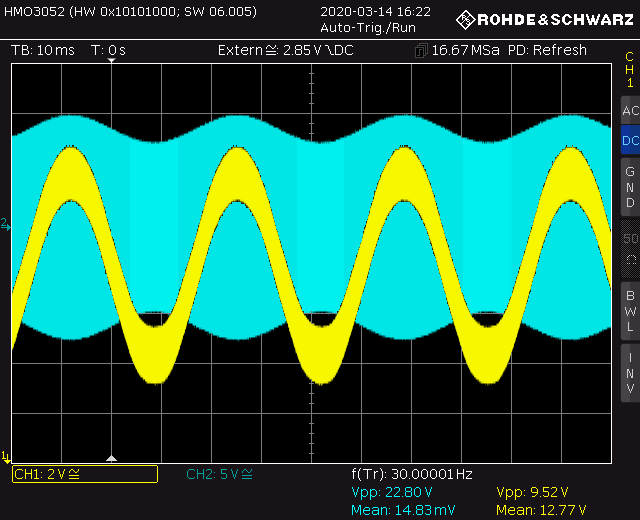
Task: Toggle INV to invert channel 1
Action: (x=629, y=373)
